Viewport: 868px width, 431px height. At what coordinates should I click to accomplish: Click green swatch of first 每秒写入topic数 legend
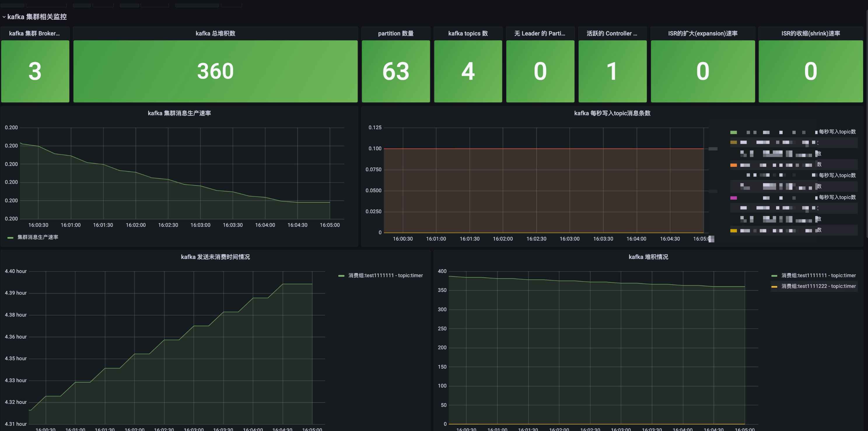point(733,132)
